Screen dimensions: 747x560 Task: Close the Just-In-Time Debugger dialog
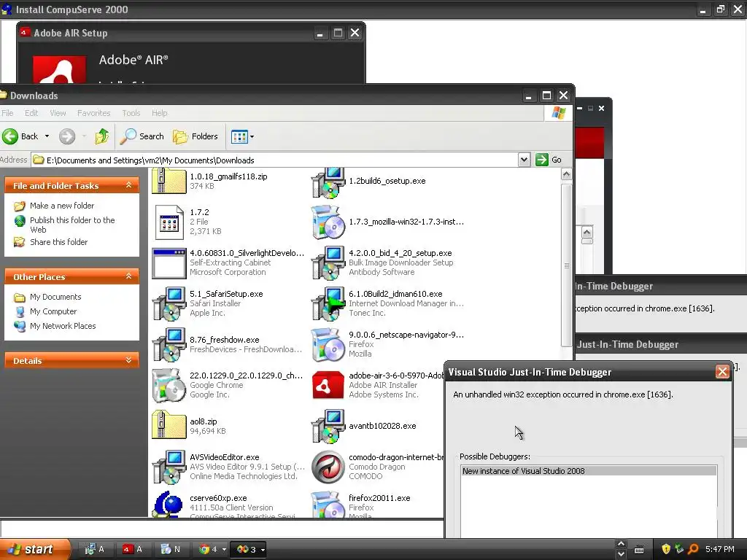[x=722, y=371]
